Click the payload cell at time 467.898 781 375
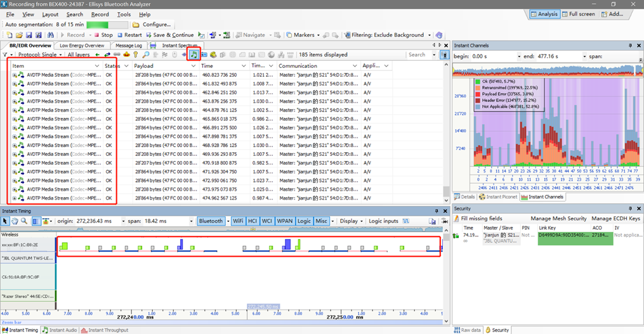This screenshot has width=644, height=334. [x=166, y=137]
